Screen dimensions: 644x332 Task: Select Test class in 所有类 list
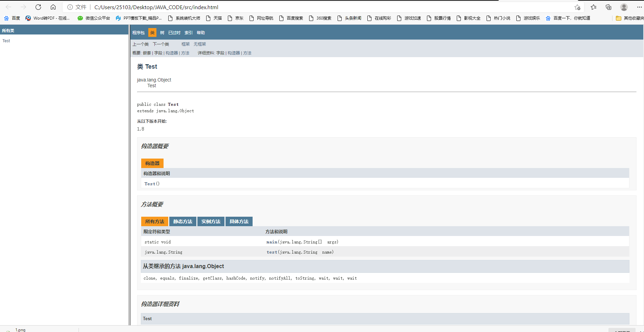coord(6,41)
